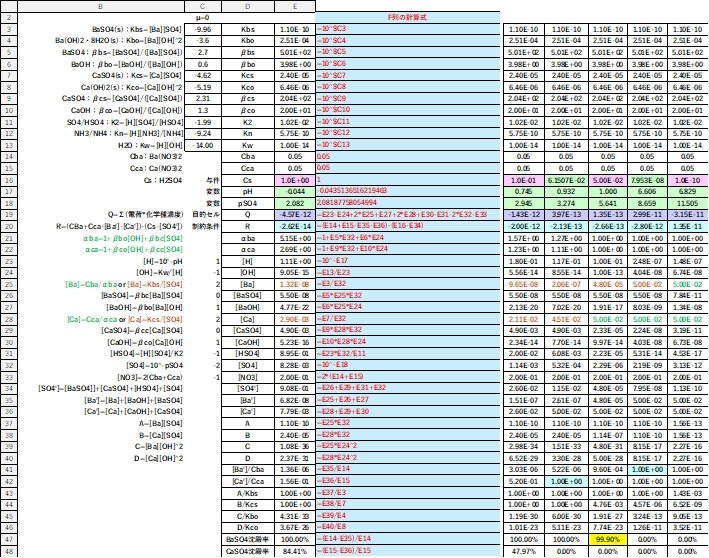Select the '目的セル' label cell

206,214
